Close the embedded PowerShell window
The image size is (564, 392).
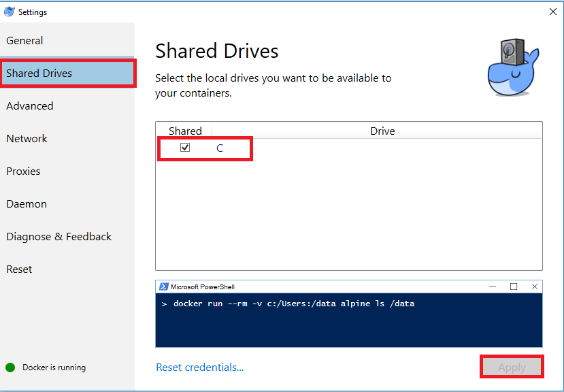(x=535, y=287)
